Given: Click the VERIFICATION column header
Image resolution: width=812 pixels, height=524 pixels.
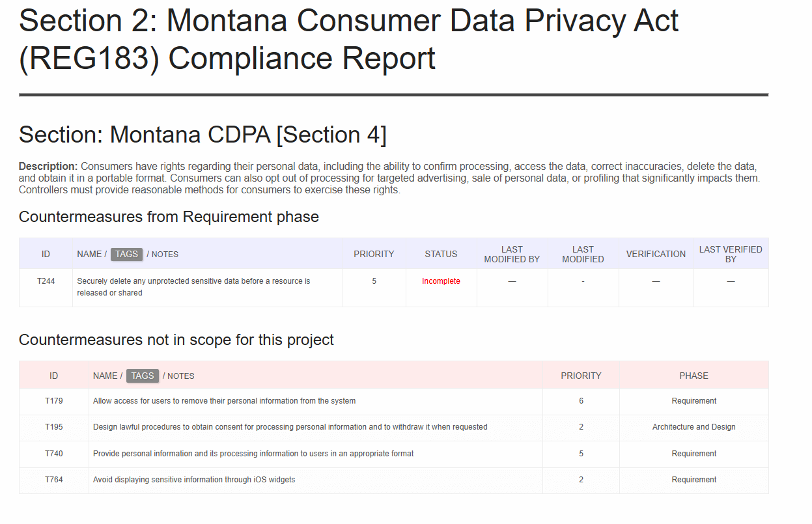Looking at the screenshot, I should (x=656, y=254).
